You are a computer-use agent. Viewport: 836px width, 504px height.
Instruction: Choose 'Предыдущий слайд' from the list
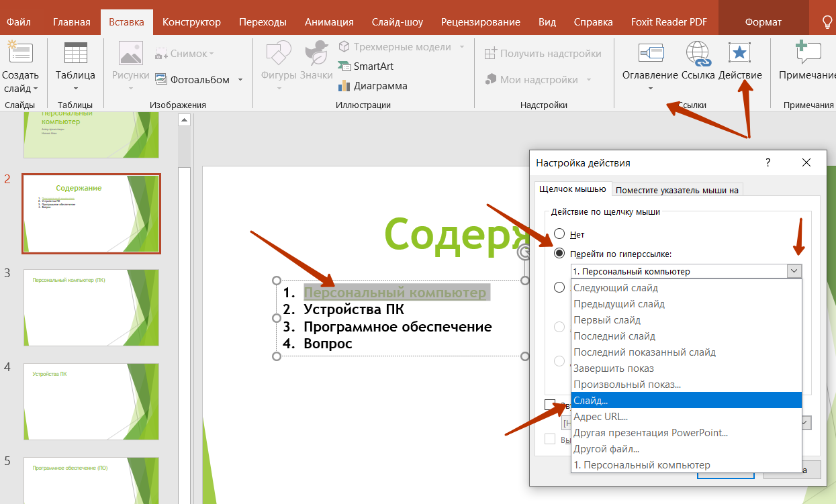coord(686,304)
